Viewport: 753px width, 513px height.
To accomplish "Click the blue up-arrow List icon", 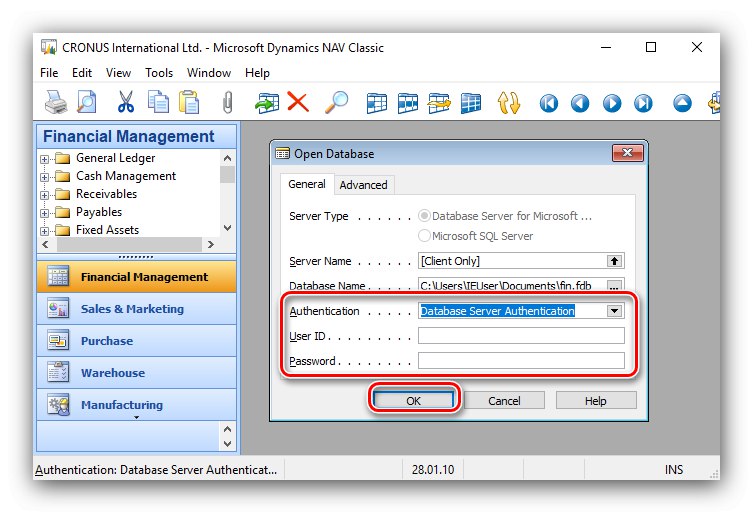I will pyautogui.click(x=682, y=103).
